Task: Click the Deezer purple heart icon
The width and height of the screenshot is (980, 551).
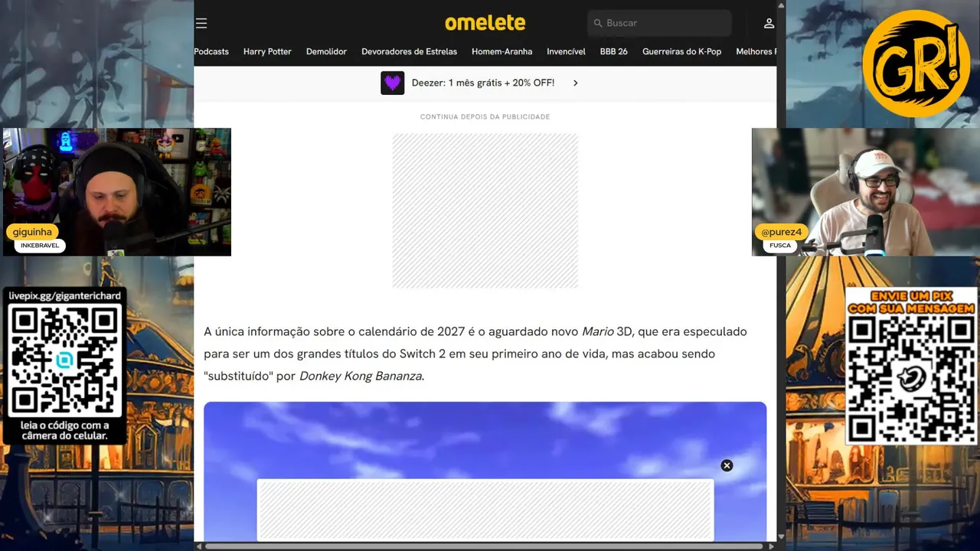Action: click(392, 83)
